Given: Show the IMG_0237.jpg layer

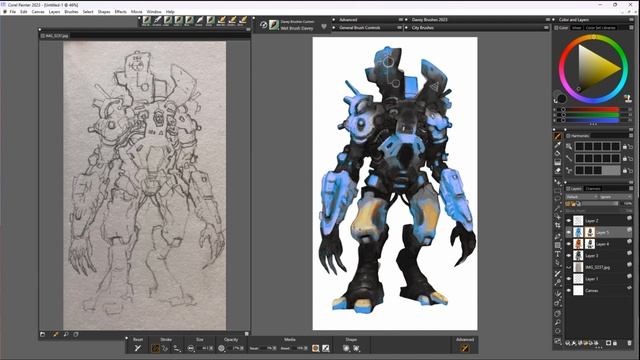Looking at the screenshot, I should (569, 267).
